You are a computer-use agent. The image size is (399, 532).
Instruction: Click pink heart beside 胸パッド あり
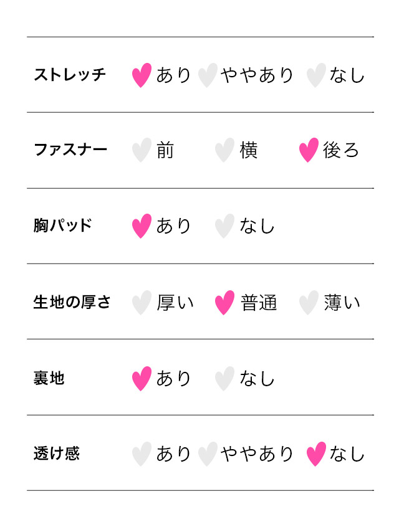pyautogui.click(x=142, y=226)
